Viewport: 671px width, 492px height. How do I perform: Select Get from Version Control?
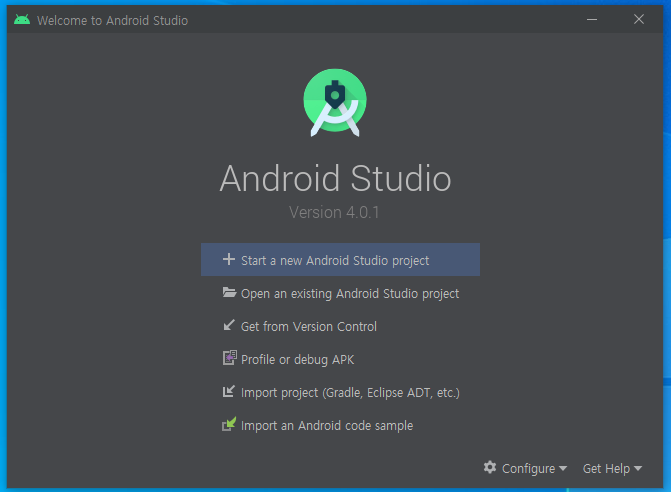[340, 326]
